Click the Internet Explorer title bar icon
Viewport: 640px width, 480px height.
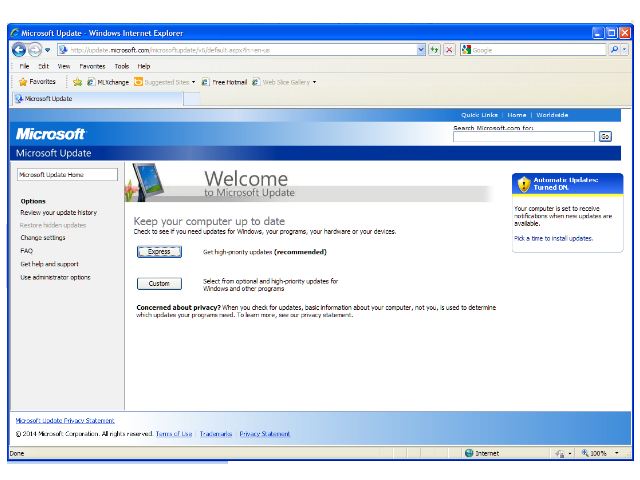(15, 33)
